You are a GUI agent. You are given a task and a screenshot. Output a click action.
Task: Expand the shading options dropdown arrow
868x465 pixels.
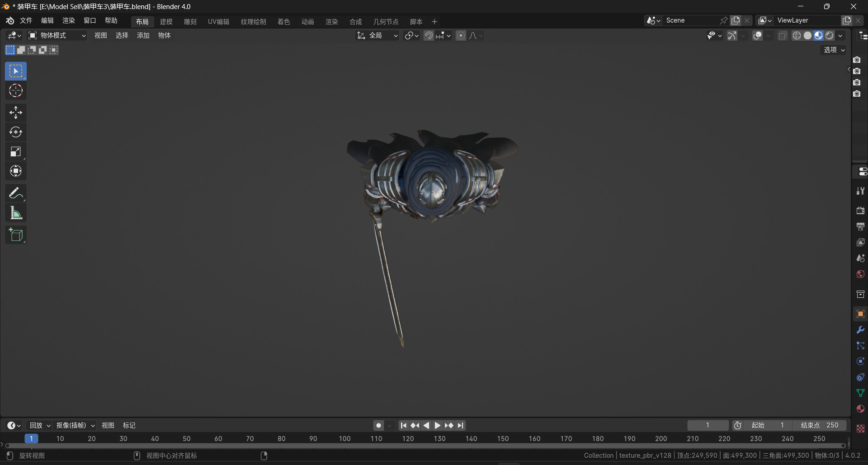pos(840,36)
